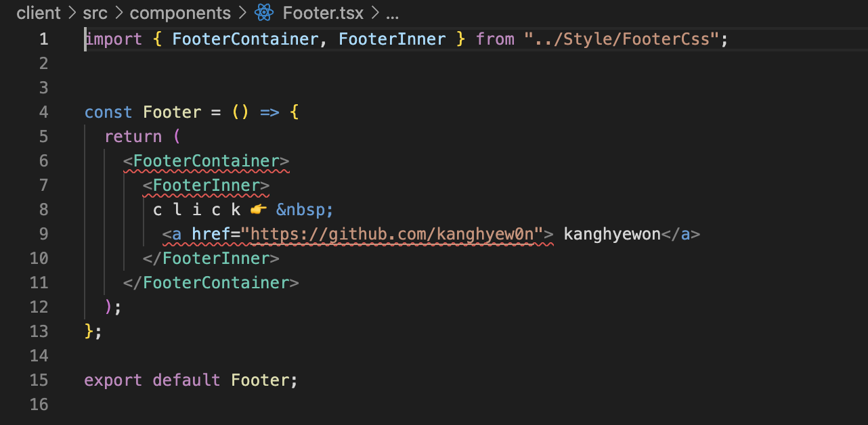Viewport: 868px width, 425px height.
Task: Click the Footer.tsx breadcrumb entry
Action: pos(322,13)
